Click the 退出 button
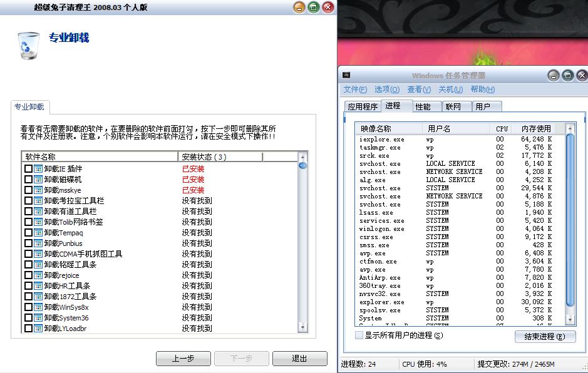 299,359
